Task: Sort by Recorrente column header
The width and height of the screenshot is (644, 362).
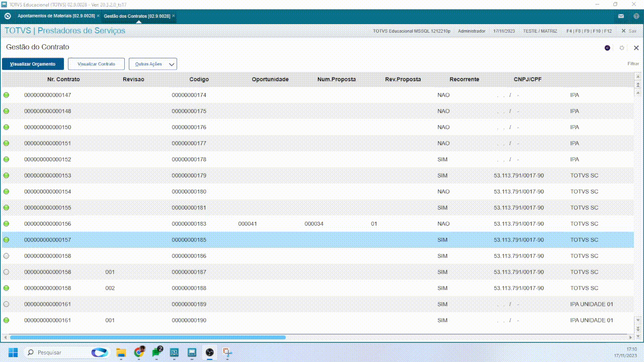Action: (464, 79)
